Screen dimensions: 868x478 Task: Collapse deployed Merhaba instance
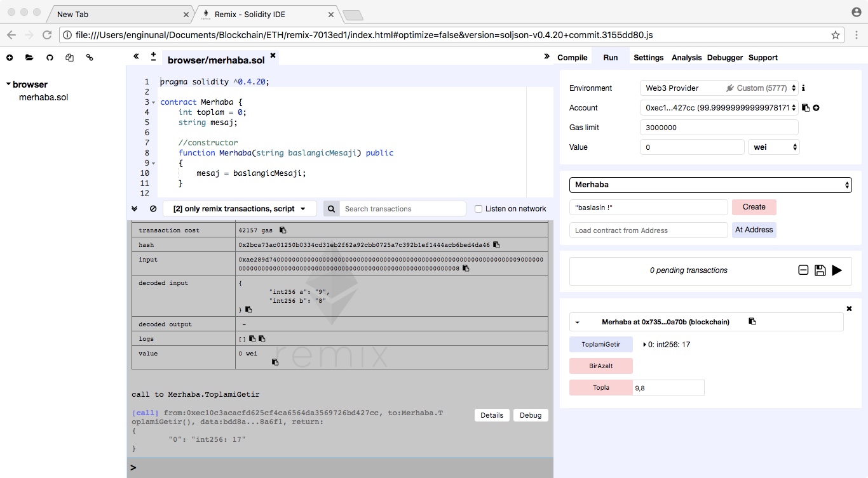578,322
